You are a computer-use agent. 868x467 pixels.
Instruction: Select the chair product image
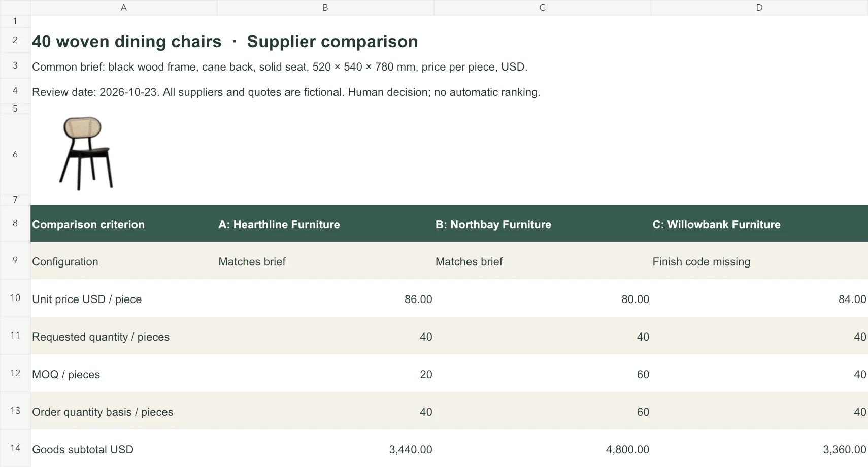86,154
